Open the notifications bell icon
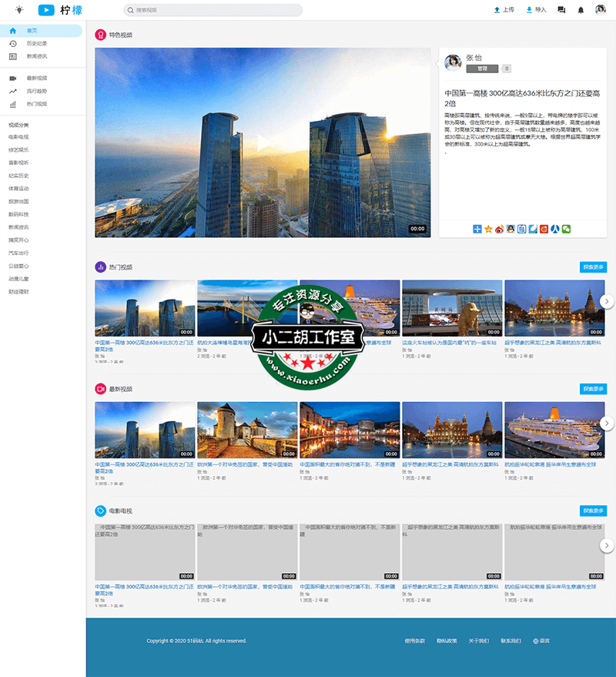Viewport: 616px width, 677px height. [581, 10]
